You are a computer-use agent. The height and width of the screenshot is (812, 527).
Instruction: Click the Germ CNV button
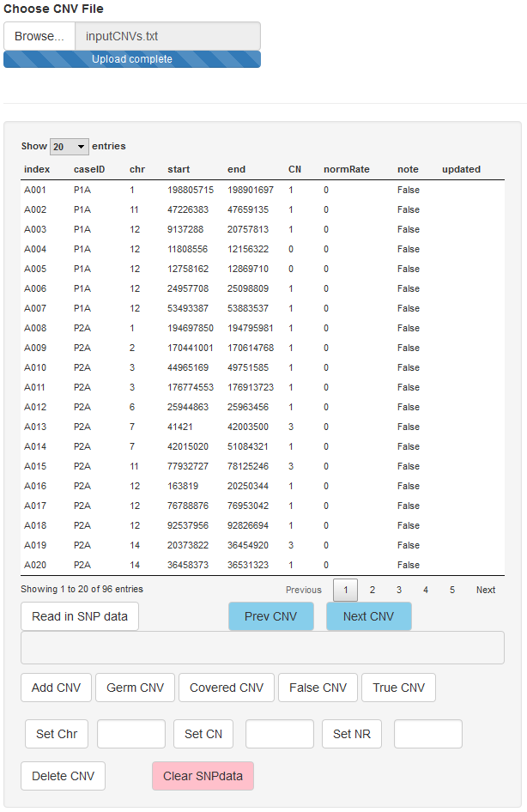pos(135,688)
